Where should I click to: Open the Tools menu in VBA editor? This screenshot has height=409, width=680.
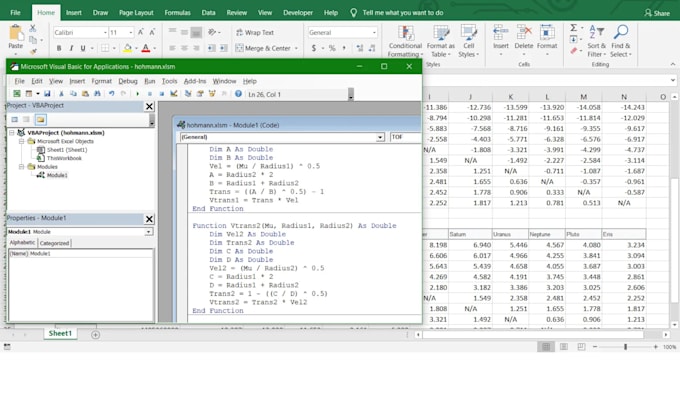(x=170, y=81)
